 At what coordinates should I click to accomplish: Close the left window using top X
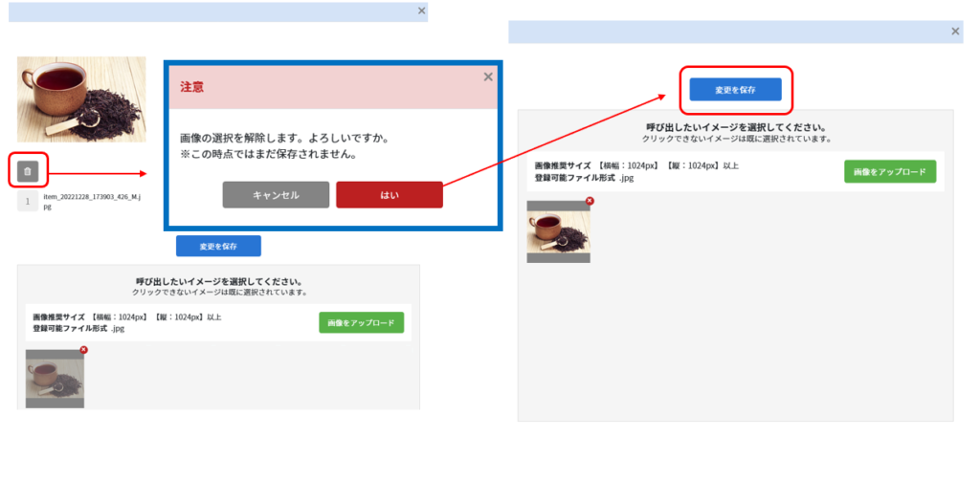click(422, 11)
